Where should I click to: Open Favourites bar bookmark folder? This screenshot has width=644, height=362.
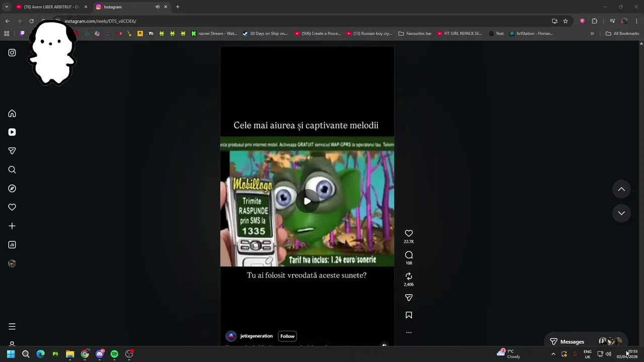click(x=415, y=34)
